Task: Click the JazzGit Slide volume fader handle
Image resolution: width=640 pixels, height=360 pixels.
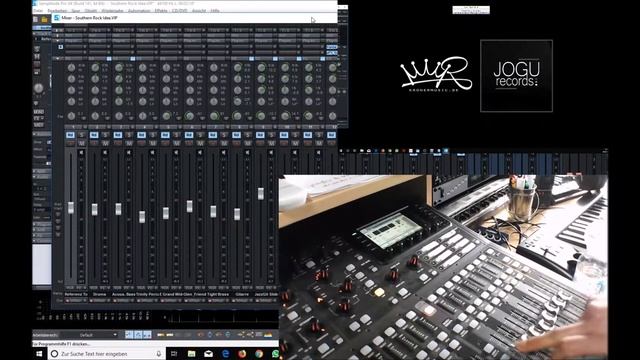Action: pos(261,193)
